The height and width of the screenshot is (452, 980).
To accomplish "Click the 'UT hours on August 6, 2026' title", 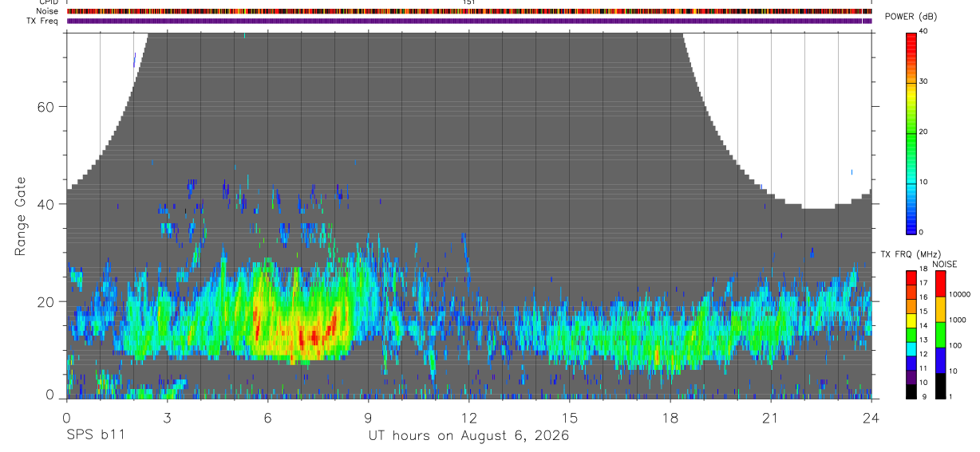I will [x=468, y=436].
